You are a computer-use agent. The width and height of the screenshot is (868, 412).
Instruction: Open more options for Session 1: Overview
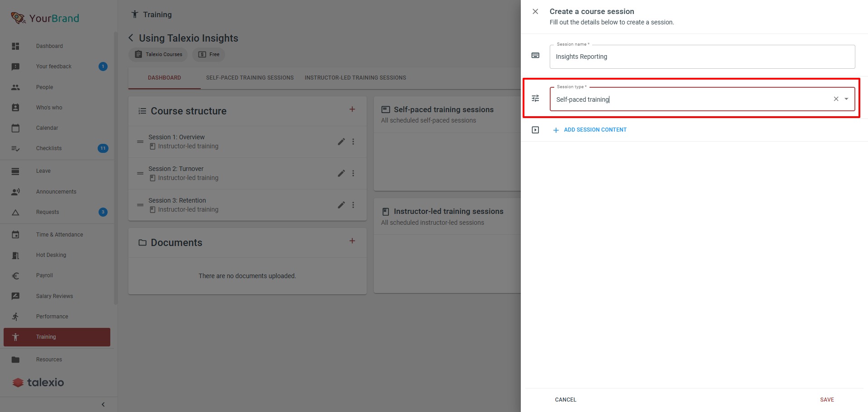(353, 142)
